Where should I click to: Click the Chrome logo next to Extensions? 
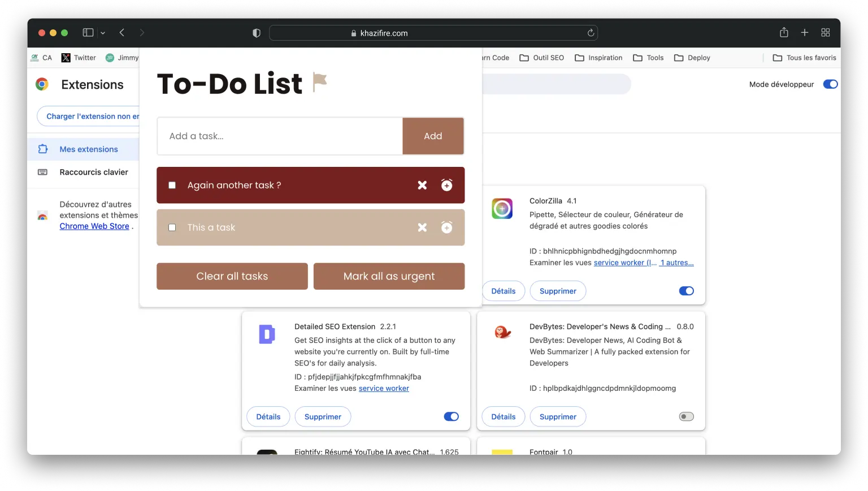tap(42, 84)
